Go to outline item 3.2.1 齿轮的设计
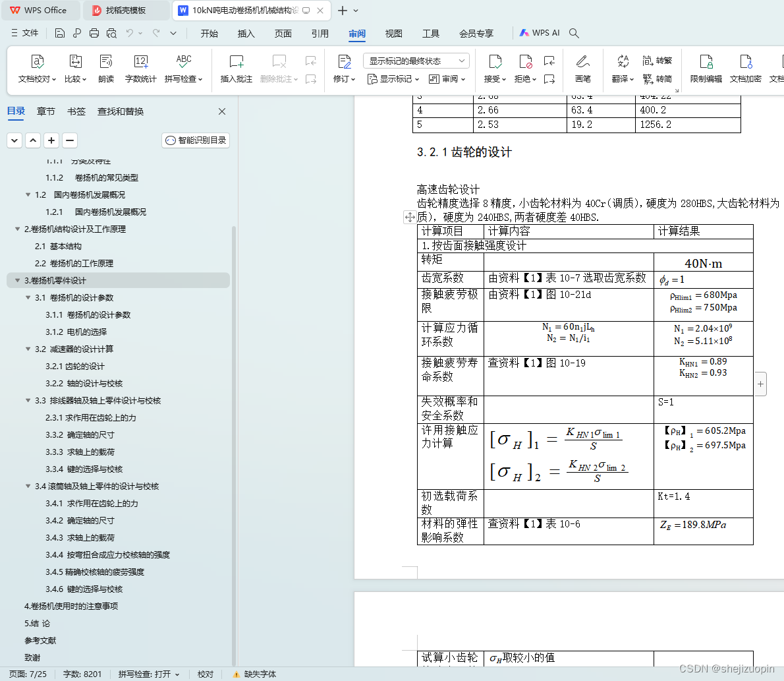The width and height of the screenshot is (784, 681). [x=75, y=367]
